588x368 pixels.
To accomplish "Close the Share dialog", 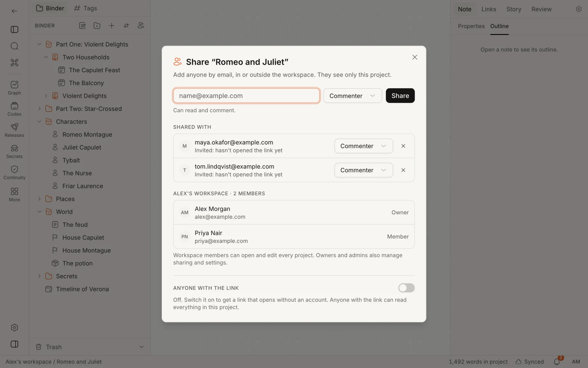I will (x=415, y=57).
